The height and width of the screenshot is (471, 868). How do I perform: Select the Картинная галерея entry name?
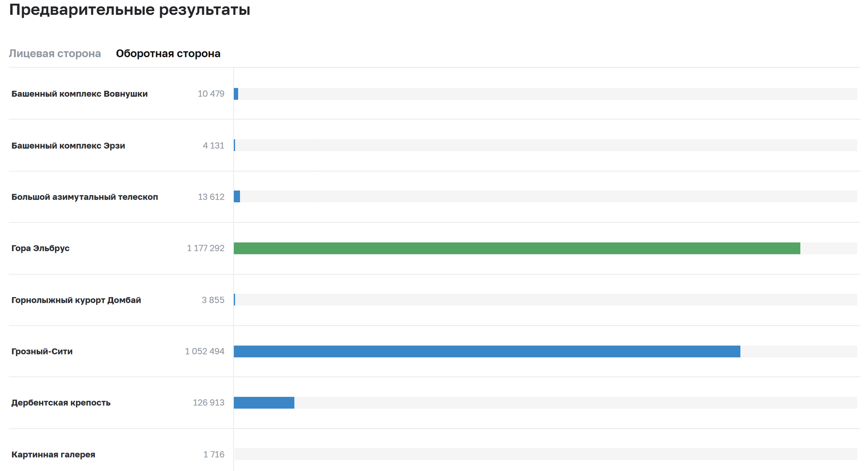click(x=53, y=454)
